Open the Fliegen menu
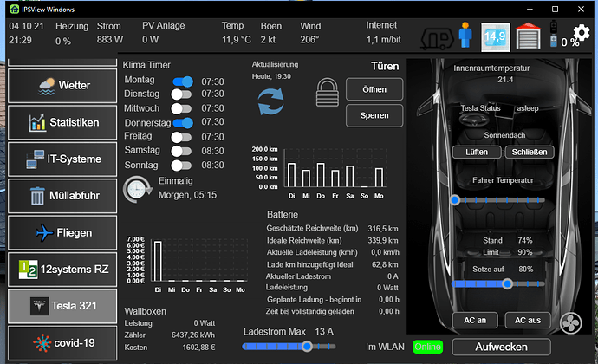Image resolution: width=598 pixels, height=364 pixels. (x=62, y=233)
